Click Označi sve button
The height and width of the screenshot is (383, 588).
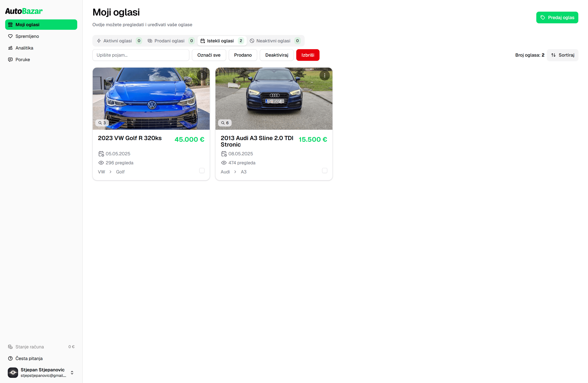(x=209, y=55)
